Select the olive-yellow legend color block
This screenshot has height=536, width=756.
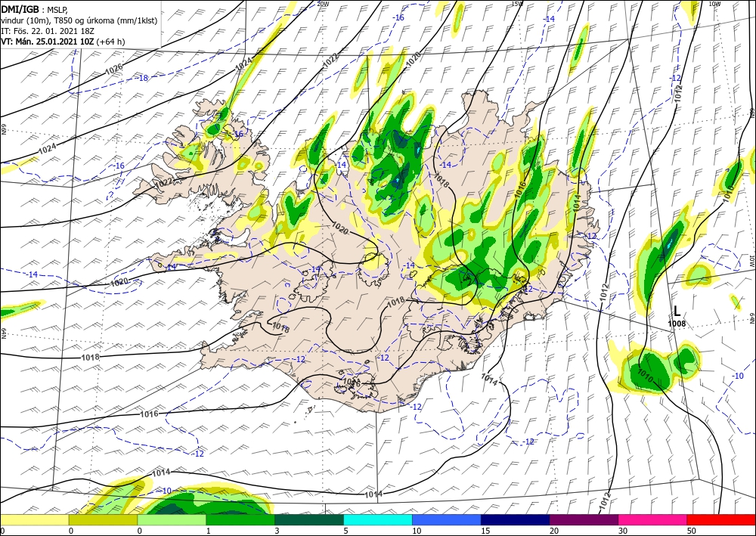103,519
